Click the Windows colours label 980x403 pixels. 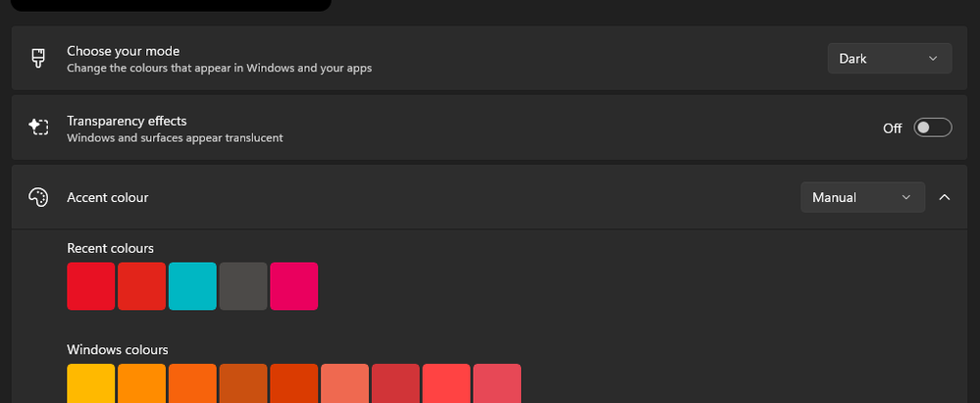[118, 349]
